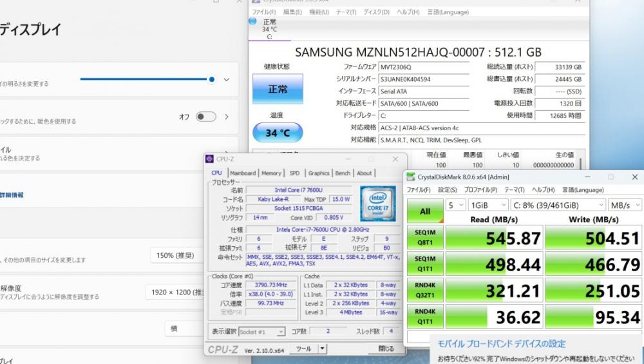The image size is (644, 364).
Task: Click the core speed value 3790.73 MHz
Action: pyautogui.click(x=270, y=285)
